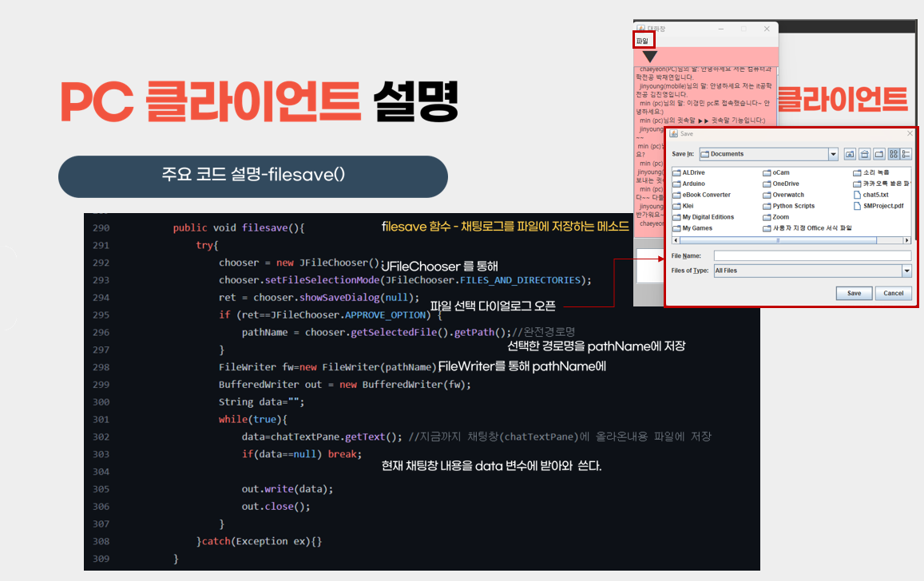Viewport: 924px width, 581px height.
Task: Expand the Files of Type dropdown
Action: tap(905, 271)
